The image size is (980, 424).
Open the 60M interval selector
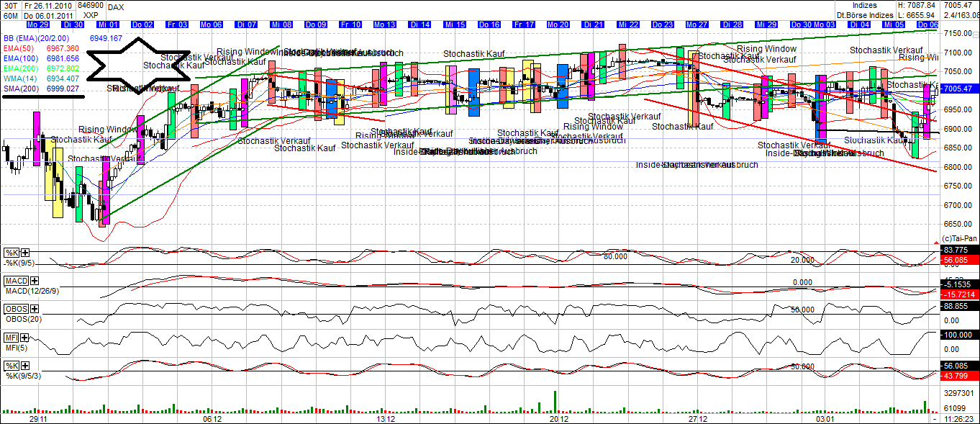[x=10, y=14]
